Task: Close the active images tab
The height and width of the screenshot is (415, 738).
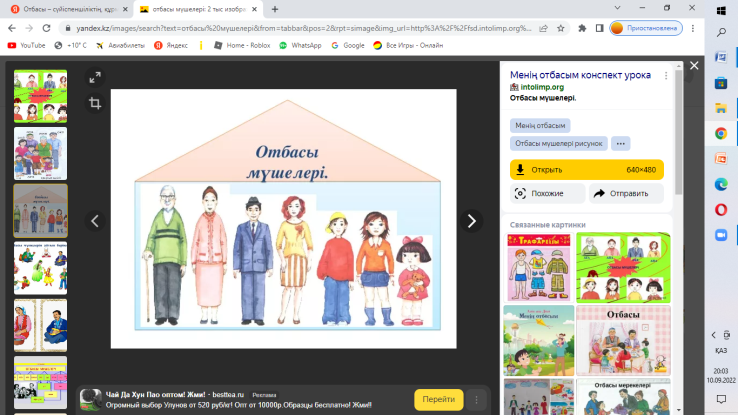Action: coord(254,9)
